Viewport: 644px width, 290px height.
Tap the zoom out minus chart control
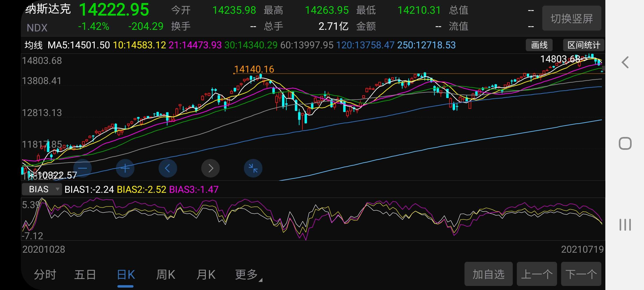[82, 168]
